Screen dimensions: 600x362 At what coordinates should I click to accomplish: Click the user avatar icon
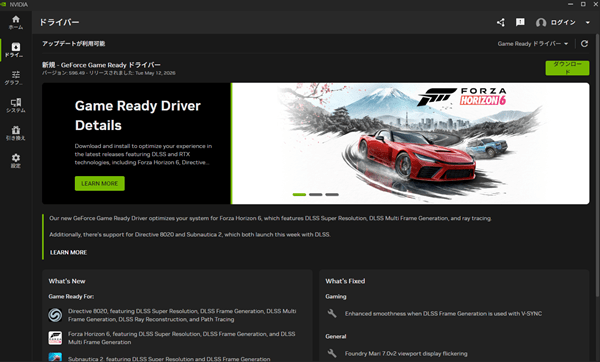pyautogui.click(x=541, y=23)
